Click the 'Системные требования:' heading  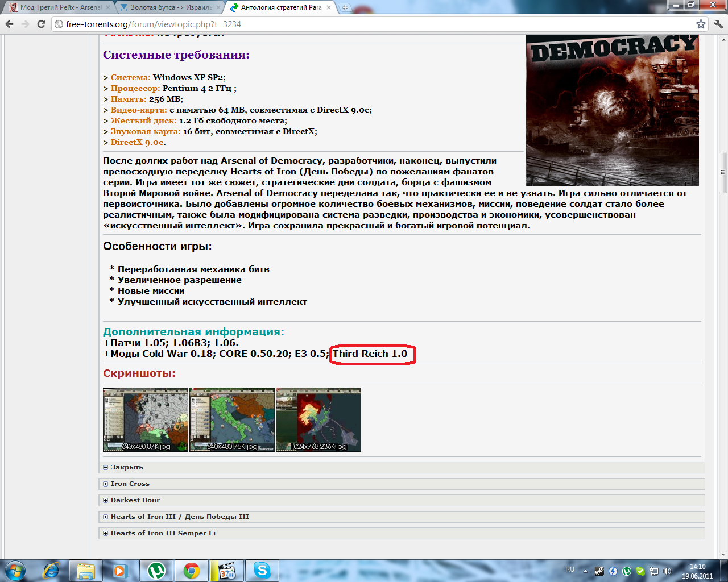point(176,55)
